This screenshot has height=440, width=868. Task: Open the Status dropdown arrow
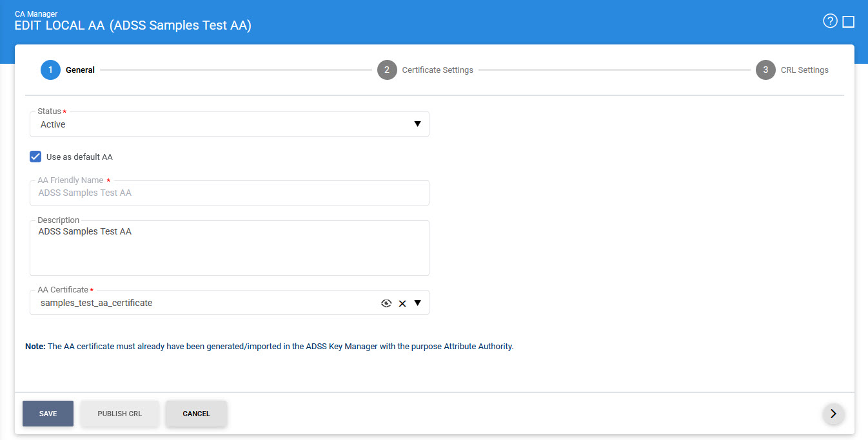(417, 124)
